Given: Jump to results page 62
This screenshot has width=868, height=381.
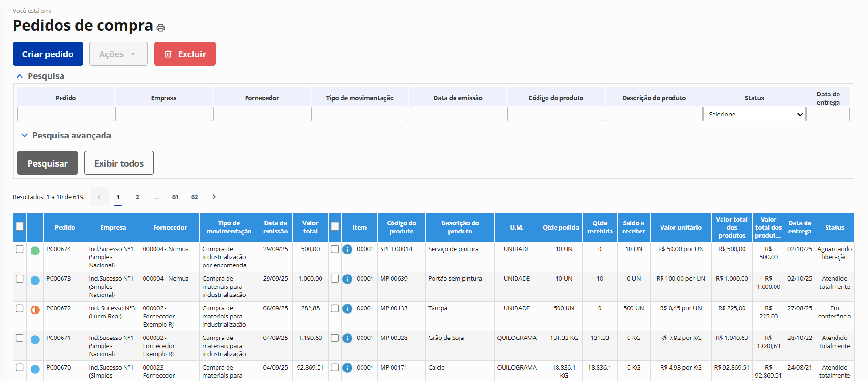Looking at the screenshot, I should coord(195,197).
